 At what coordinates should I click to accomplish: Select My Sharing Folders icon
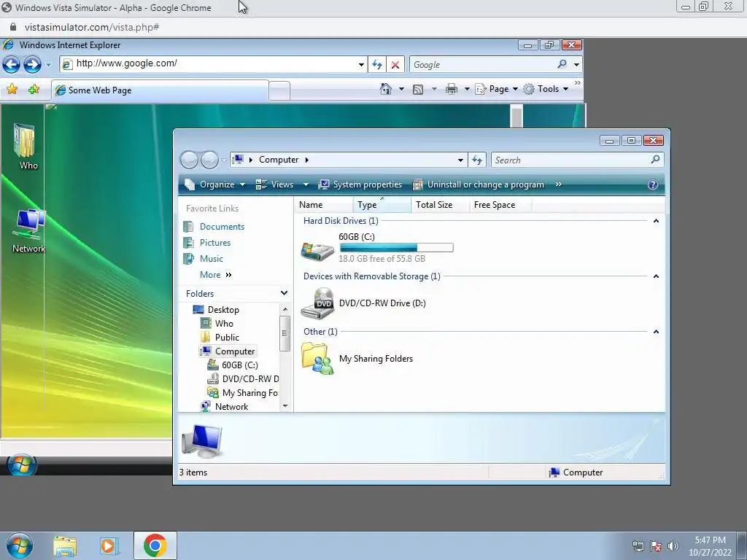click(x=317, y=359)
